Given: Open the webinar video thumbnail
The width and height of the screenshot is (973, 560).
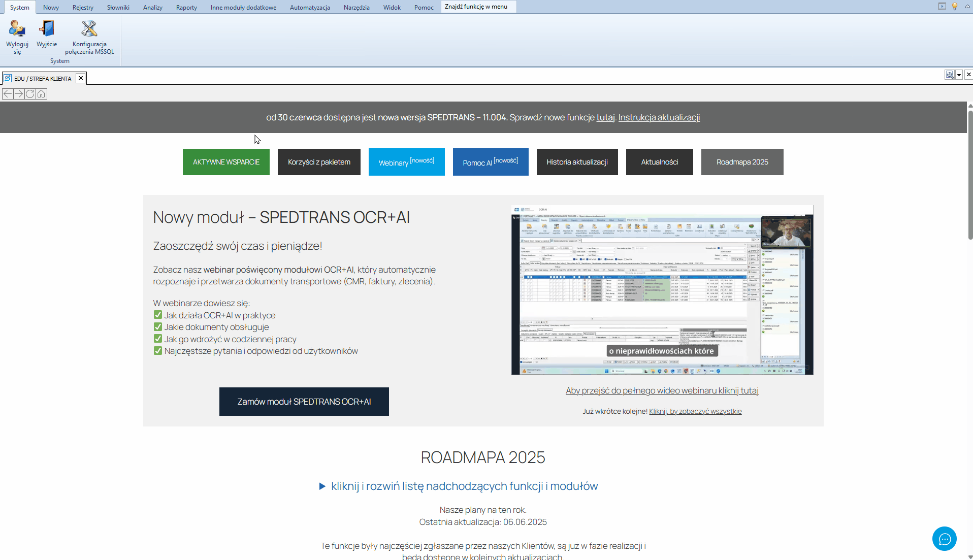Looking at the screenshot, I should tap(662, 290).
